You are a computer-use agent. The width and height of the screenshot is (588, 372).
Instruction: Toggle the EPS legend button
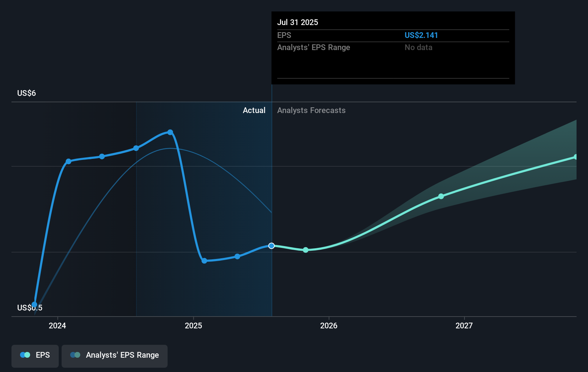[35, 355]
